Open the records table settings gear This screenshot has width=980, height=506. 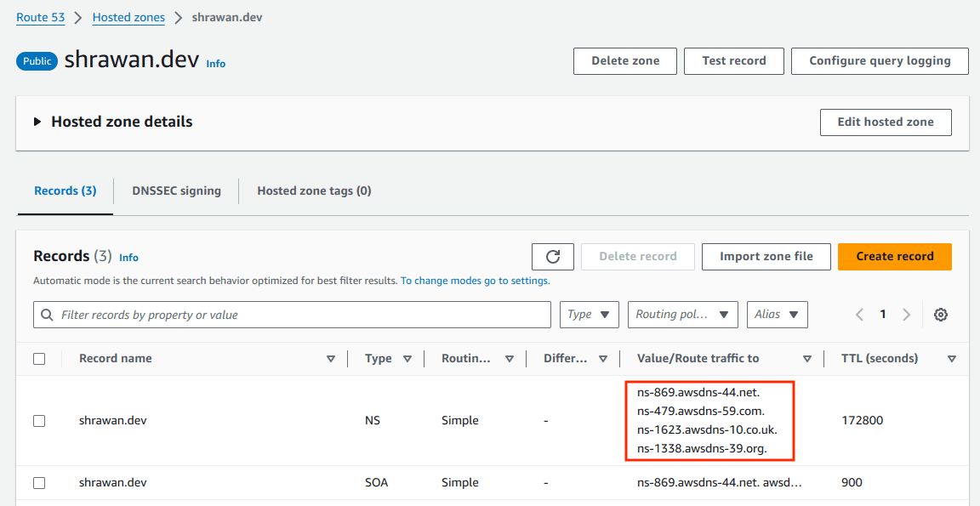941,314
